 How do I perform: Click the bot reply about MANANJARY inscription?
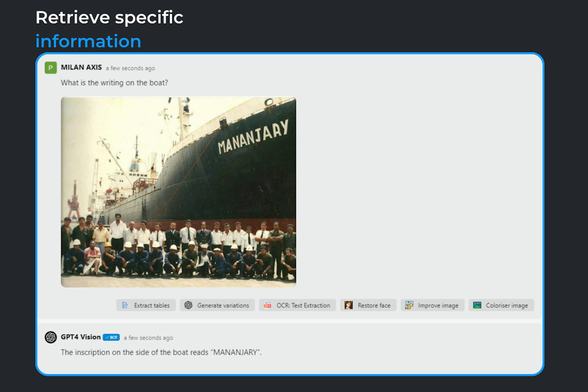pos(161,352)
